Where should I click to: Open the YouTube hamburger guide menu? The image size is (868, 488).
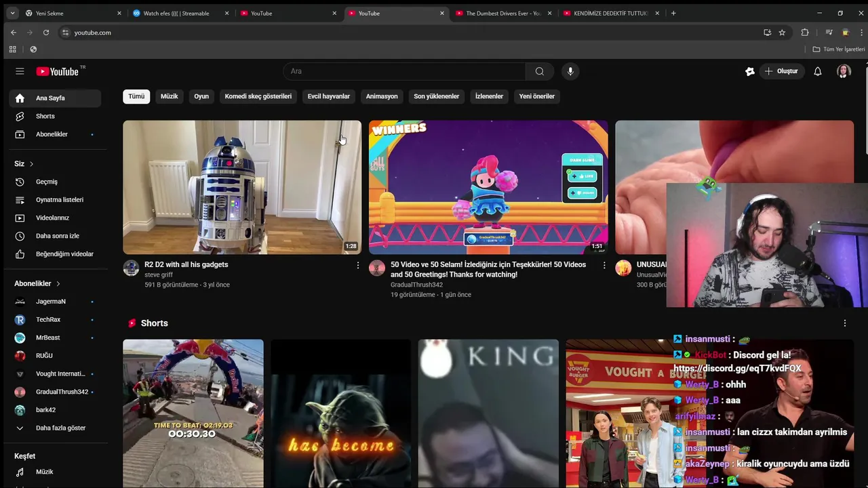pyautogui.click(x=20, y=71)
